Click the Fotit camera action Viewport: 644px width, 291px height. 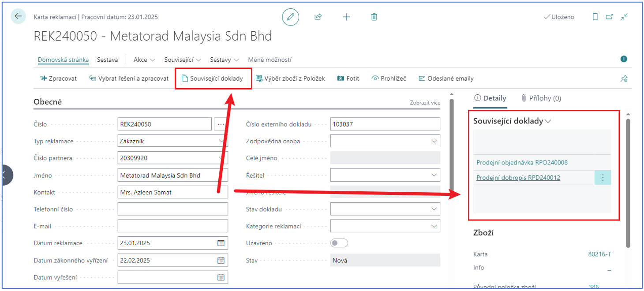click(348, 78)
